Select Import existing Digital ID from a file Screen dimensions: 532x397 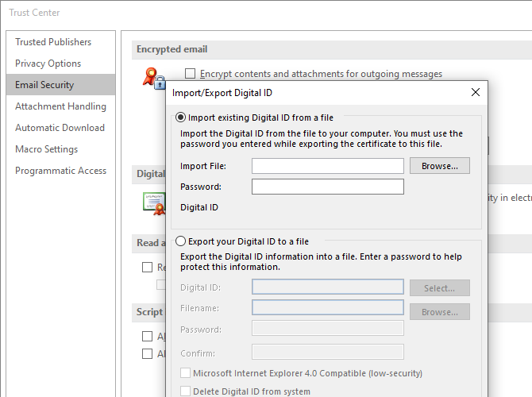click(x=181, y=118)
